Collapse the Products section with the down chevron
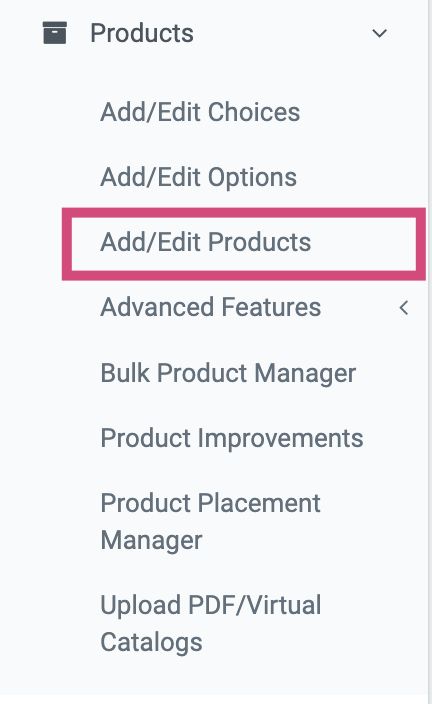 (379, 33)
